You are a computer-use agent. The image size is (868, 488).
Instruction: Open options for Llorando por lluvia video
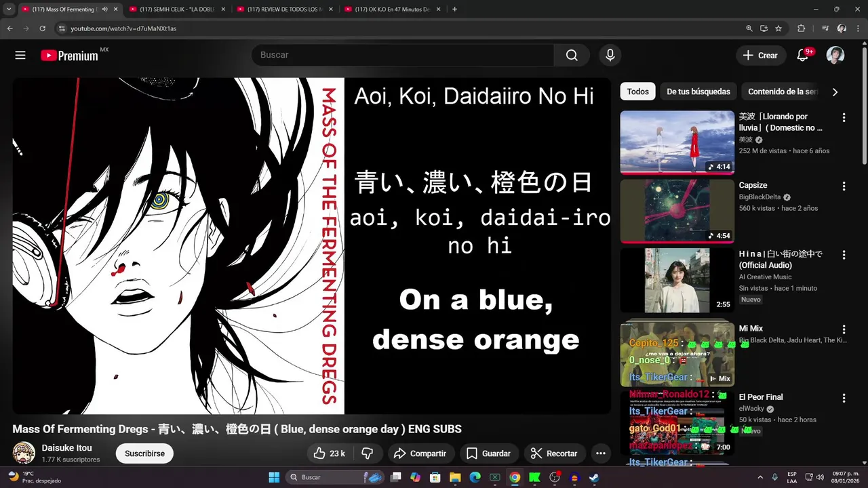point(844,117)
